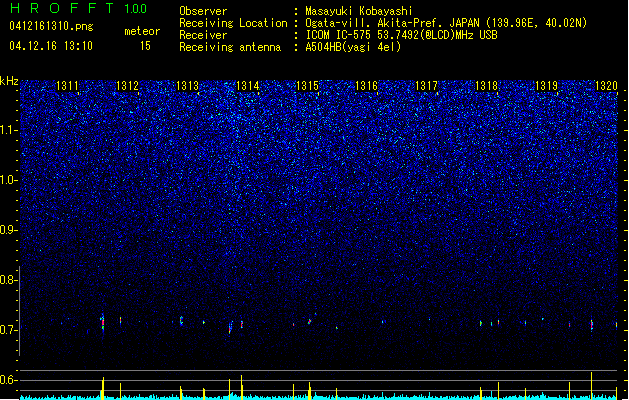The width and height of the screenshot is (629, 400).
Task: Click the 1313 time marker
Action: 187,85
